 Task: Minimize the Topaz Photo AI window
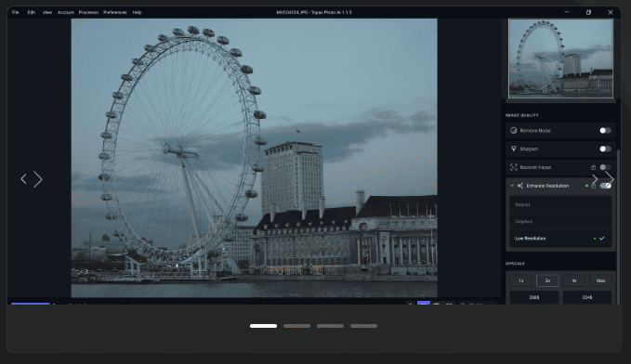pos(567,12)
